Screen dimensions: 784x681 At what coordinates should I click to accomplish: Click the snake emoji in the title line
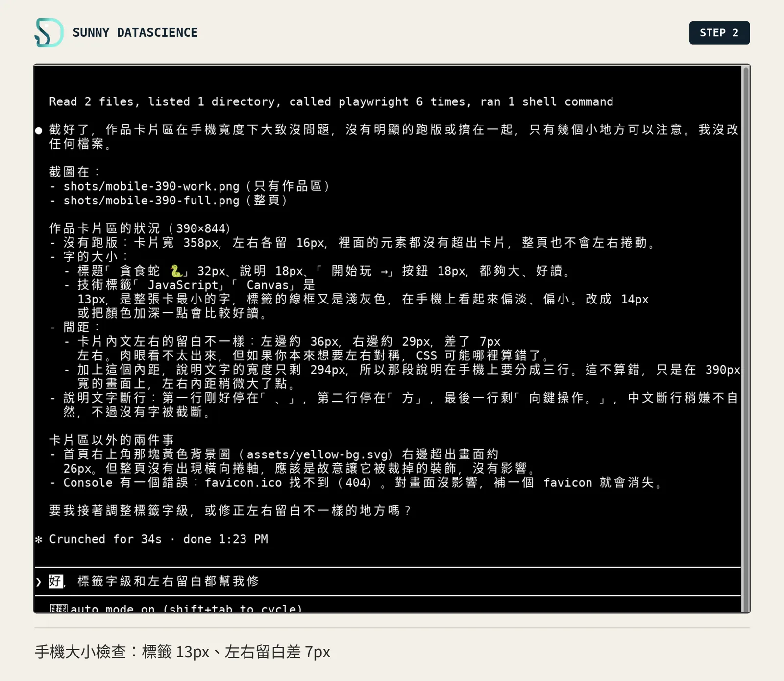[x=176, y=271]
